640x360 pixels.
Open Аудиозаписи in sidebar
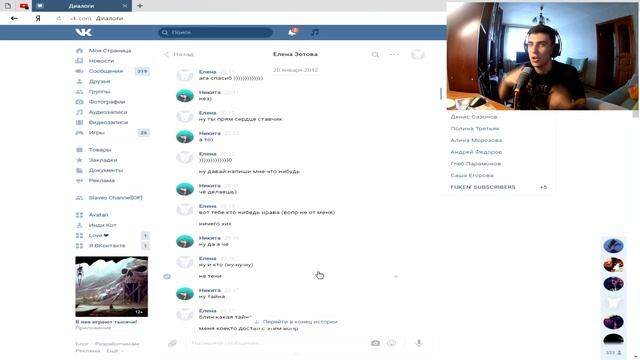(108, 112)
